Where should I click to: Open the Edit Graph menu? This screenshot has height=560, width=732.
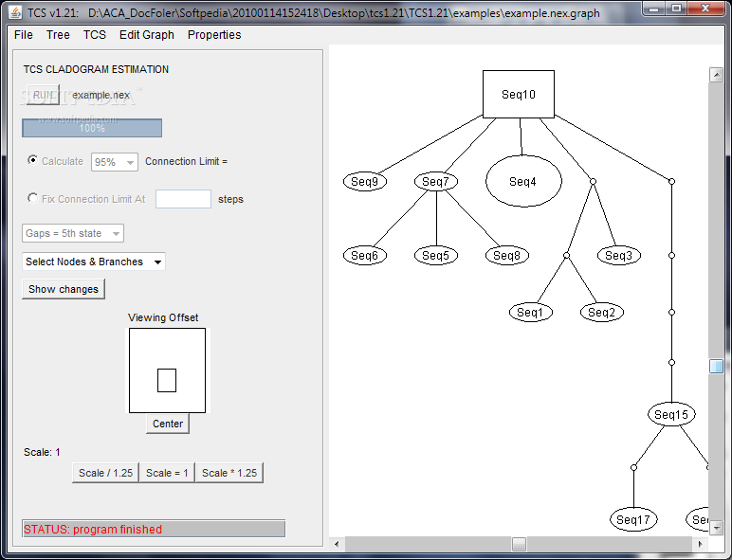click(147, 35)
